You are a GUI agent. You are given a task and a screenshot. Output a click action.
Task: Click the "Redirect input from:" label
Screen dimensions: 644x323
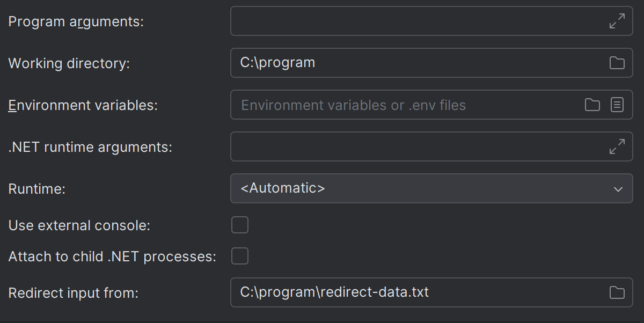(74, 293)
